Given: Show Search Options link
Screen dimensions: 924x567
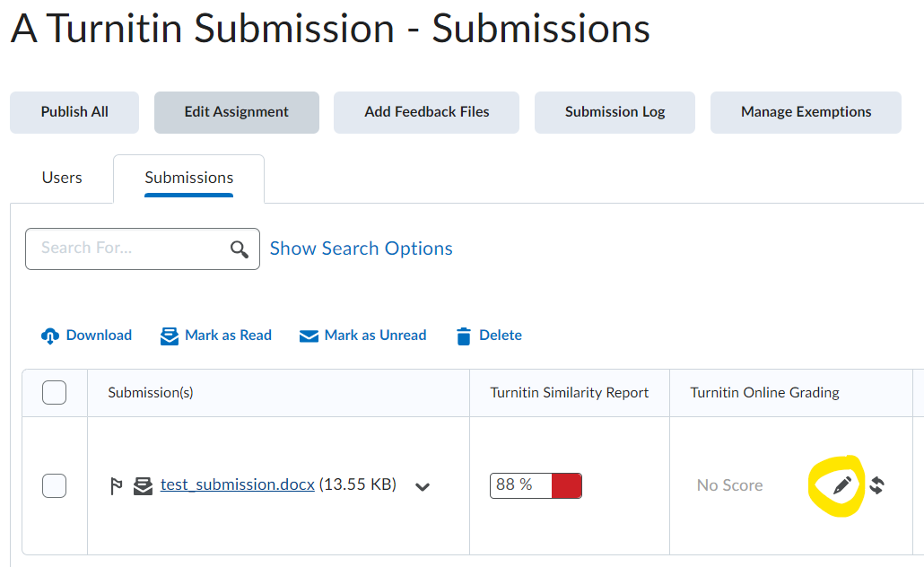Looking at the screenshot, I should 362,249.
